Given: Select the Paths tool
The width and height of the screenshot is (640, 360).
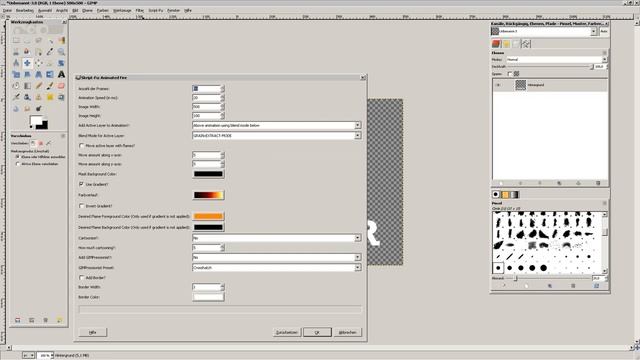Looking at the screenshot, I should point(38,52).
